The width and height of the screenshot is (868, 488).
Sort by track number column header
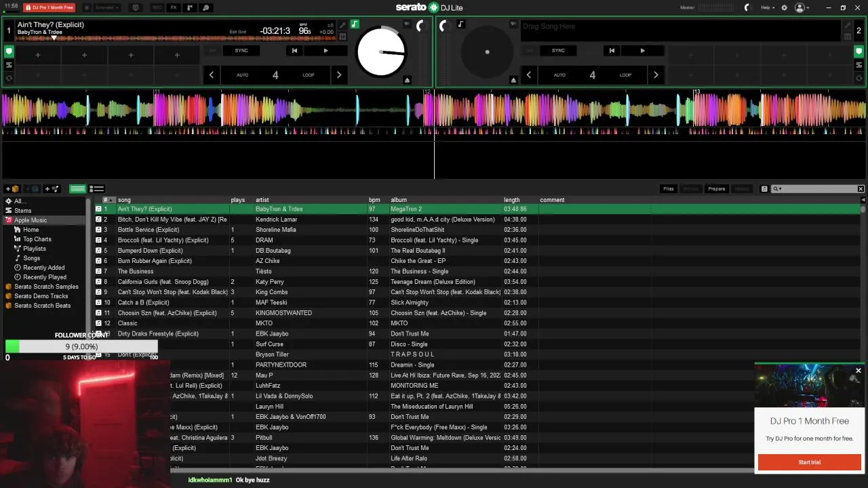(x=109, y=200)
